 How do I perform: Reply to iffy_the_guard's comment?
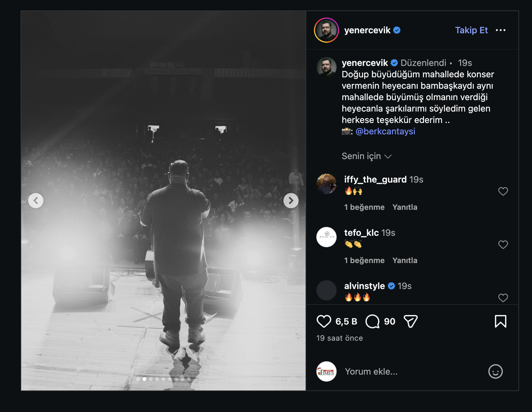pos(405,207)
